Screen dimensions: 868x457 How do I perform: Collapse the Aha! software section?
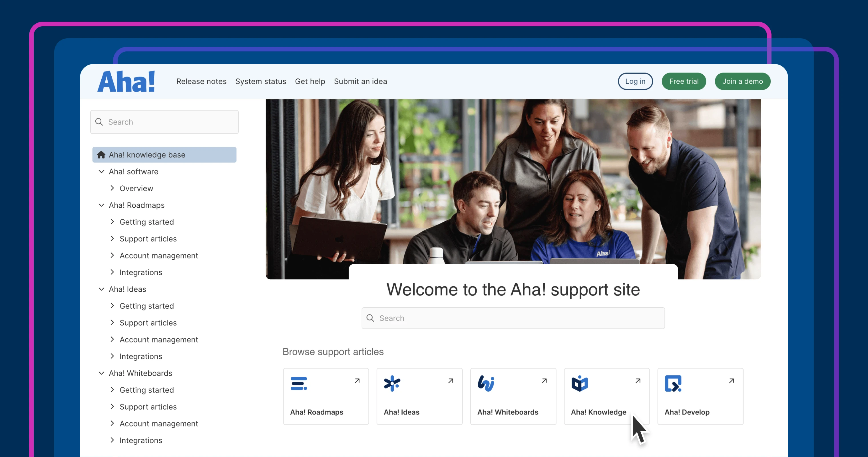(101, 172)
